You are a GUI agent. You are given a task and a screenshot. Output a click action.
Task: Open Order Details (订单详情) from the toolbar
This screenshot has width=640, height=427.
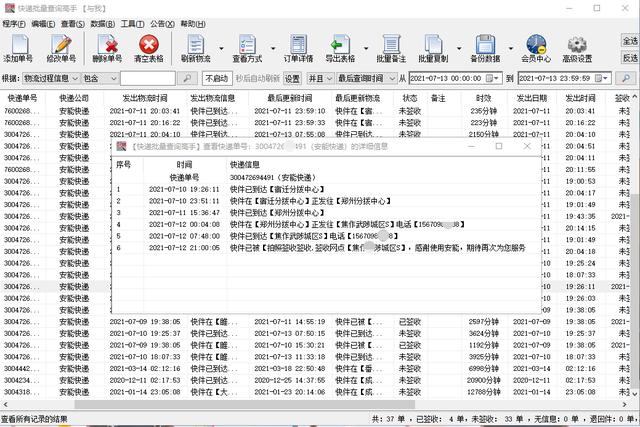[299, 47]
